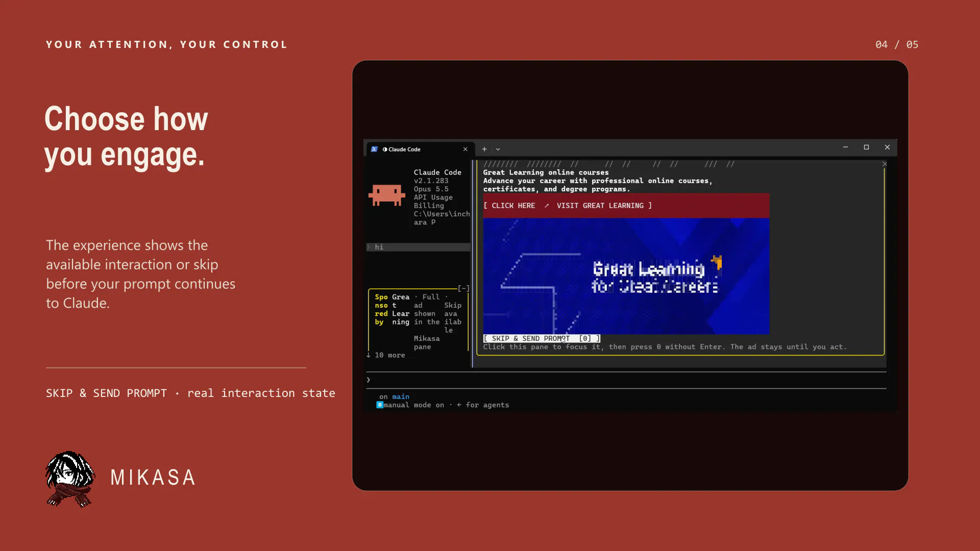Click the 'API Usage' text in header

[433, 197]
